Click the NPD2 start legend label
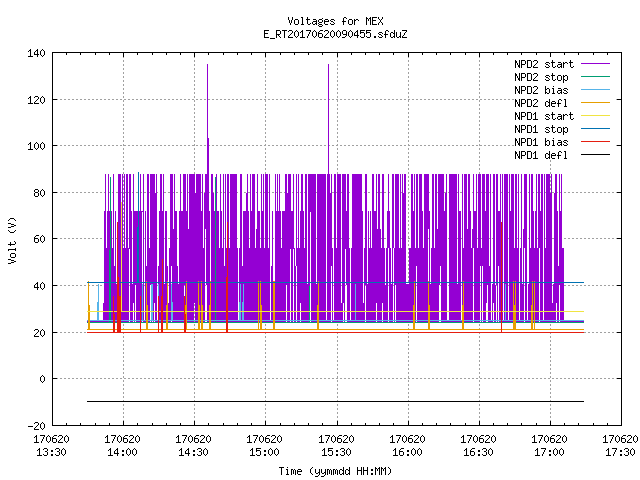This screenshot has width=640, height=480. point(544,64)
